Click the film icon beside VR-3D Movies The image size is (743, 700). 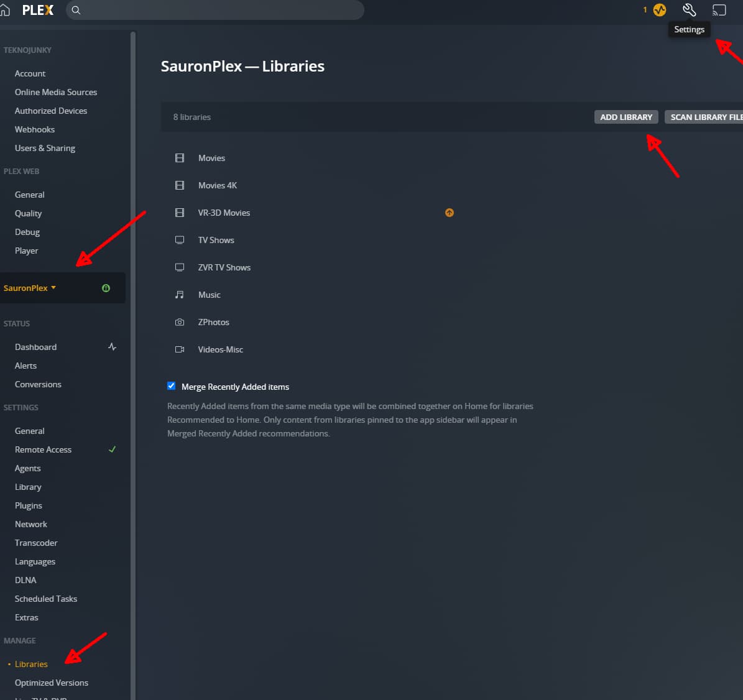(x=180, y=213)
